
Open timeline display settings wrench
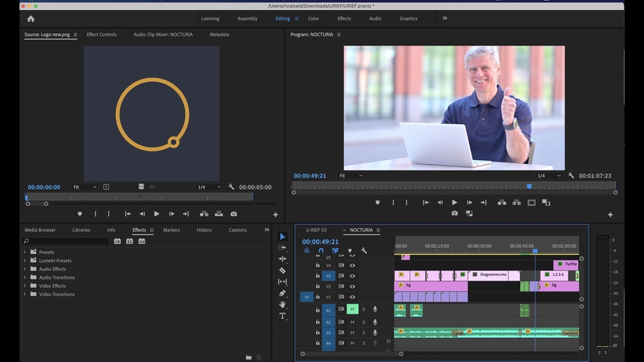[x=364, y=251]
